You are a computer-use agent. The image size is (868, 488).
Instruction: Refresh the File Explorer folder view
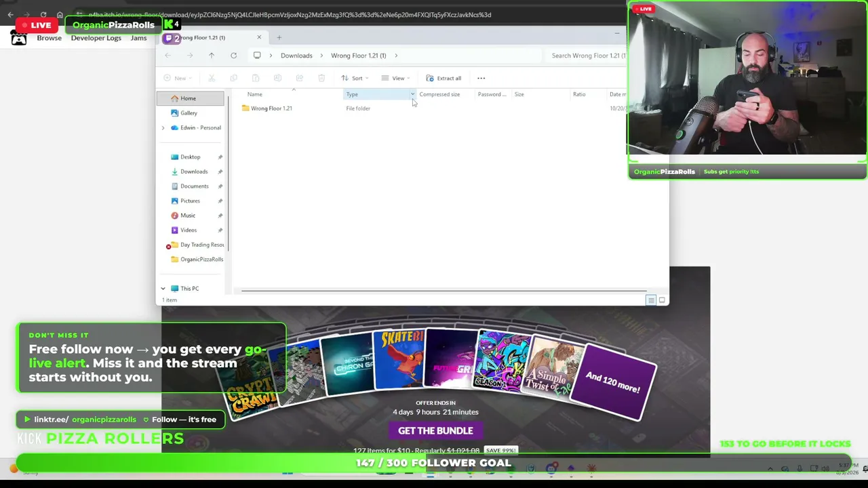tap(233, 56)
